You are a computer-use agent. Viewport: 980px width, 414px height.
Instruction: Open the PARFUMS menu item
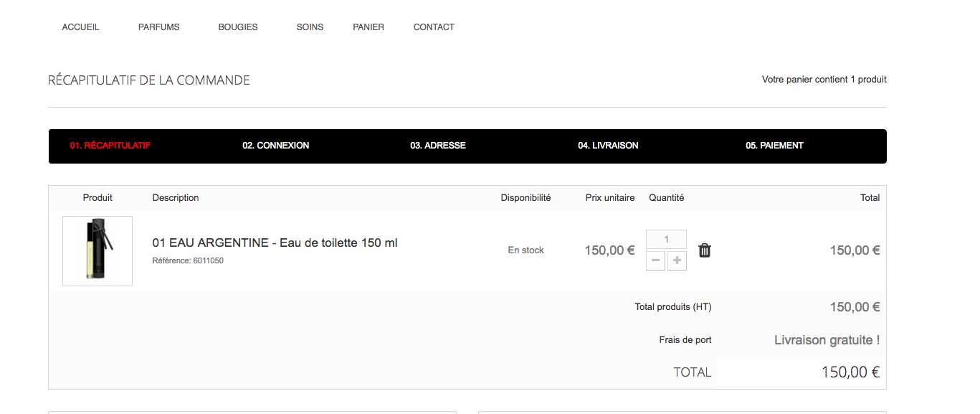[x=159, y=27]
